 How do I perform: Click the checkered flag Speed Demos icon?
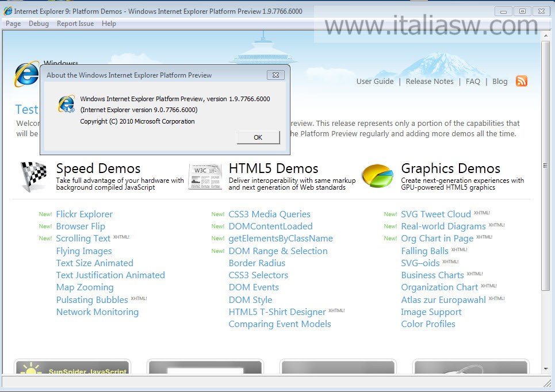point(33,176)
